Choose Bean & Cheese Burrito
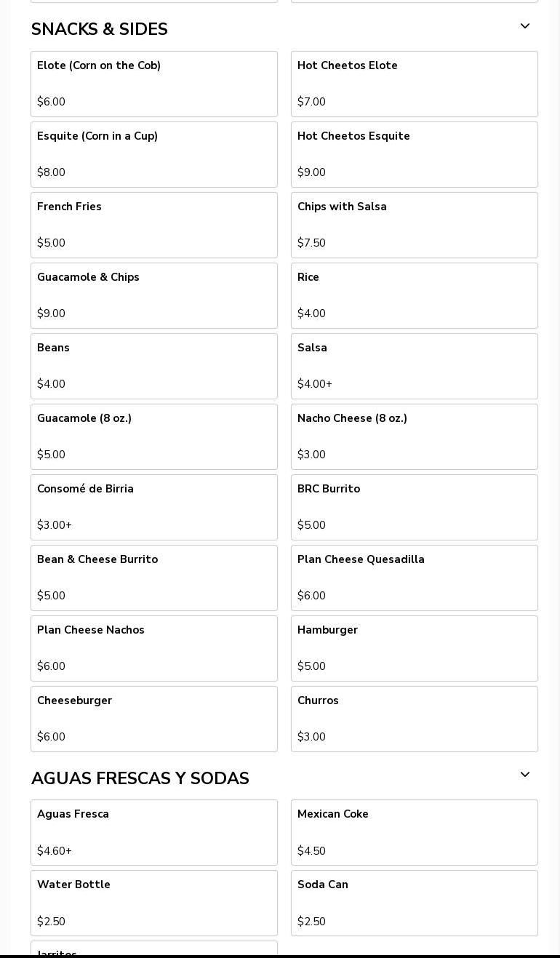560x958 pixels. point(154,578)
